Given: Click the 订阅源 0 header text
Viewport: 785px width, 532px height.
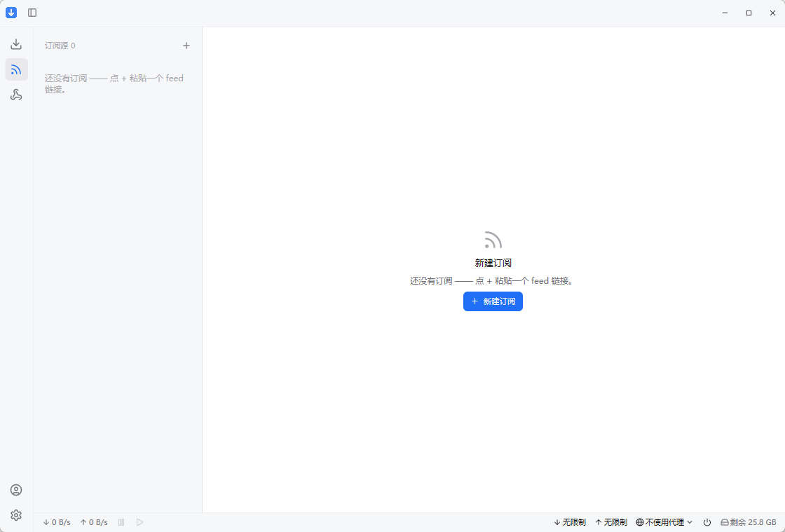Looking at the screenshot, I should point(60,46).
